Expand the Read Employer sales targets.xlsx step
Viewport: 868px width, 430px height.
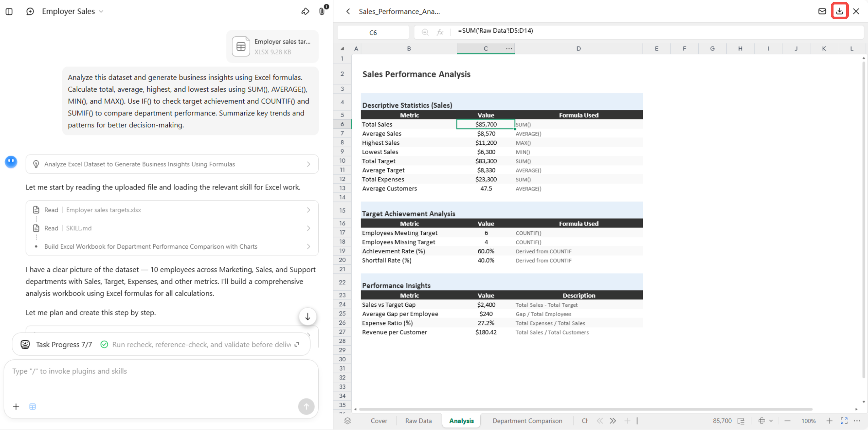click(172, 210)
